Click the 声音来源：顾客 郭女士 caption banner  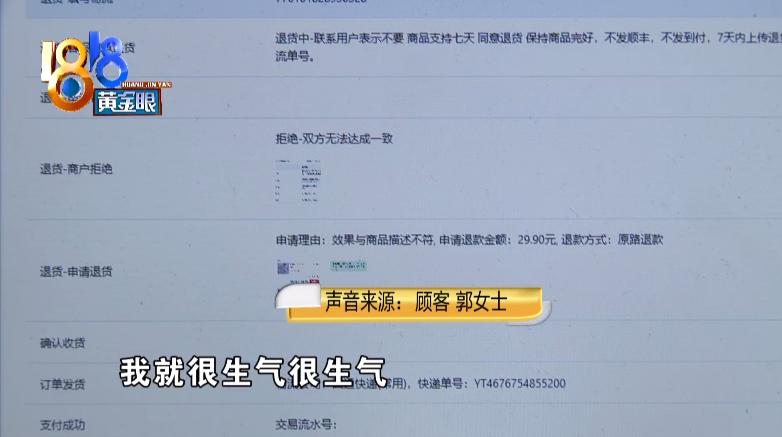416,302
